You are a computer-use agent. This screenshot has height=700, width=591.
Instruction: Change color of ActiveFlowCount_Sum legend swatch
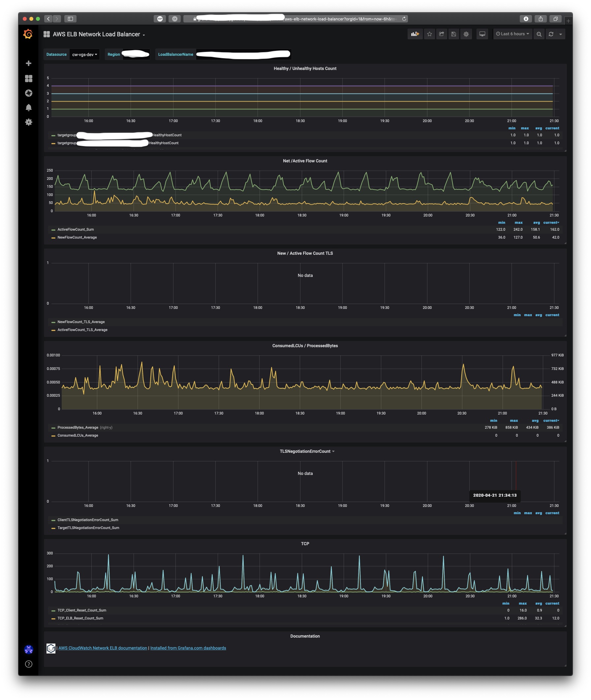point(53,230)
